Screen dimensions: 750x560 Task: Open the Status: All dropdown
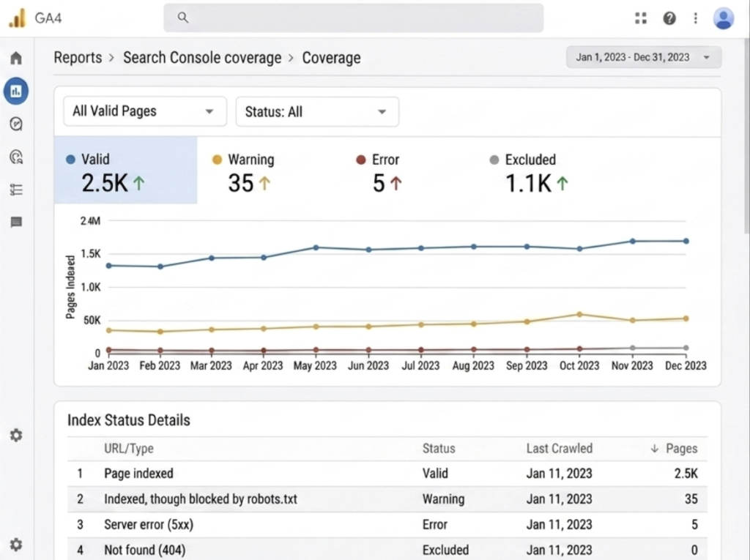(317, 112)
